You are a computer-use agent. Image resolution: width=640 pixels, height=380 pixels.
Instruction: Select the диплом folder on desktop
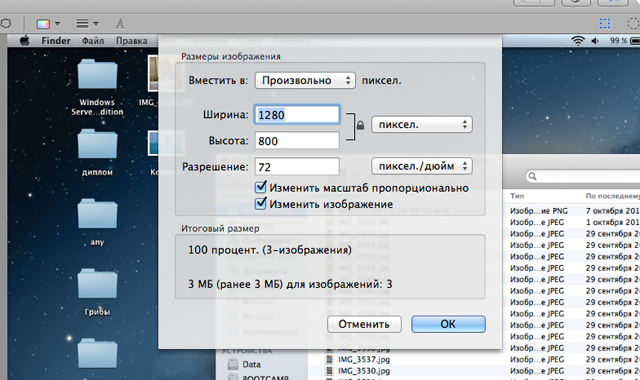point(97,144)
